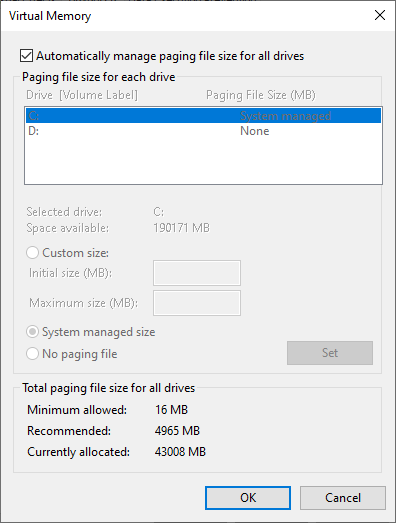Select the D: drive row

203,131
